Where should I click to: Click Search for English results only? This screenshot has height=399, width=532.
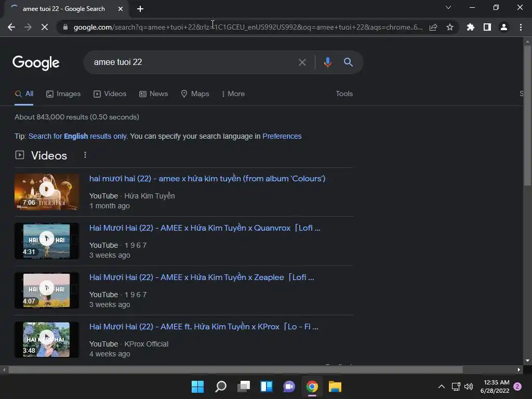pyautogui.click(x=77, y=137)
